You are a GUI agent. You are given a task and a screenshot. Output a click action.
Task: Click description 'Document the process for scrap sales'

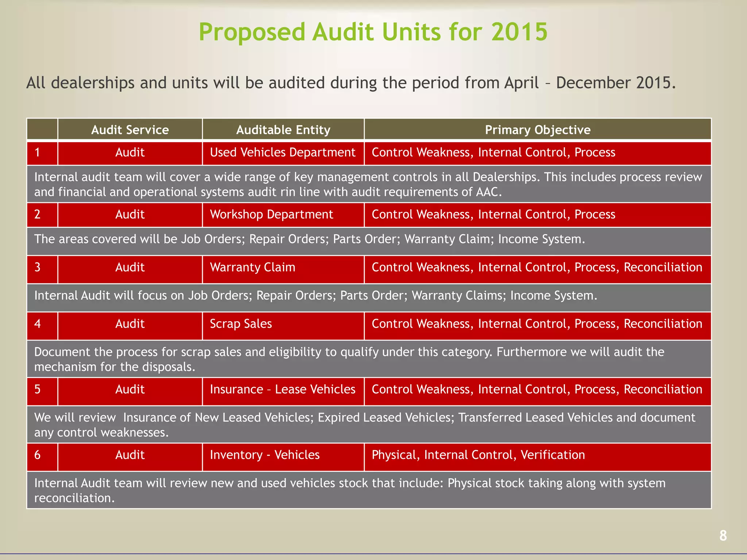pyautogui.click(x=369, y=359)
